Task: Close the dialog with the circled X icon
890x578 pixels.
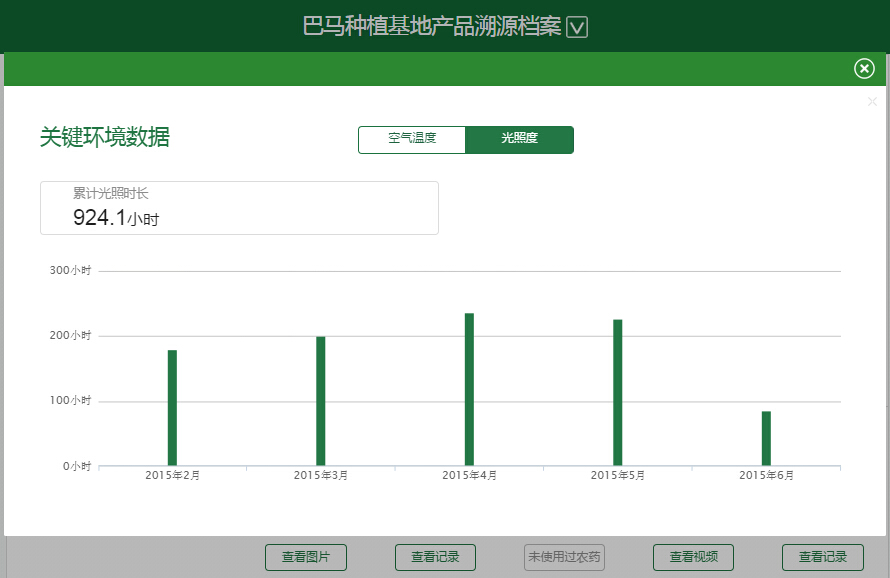Action: [x=864, y=68]
